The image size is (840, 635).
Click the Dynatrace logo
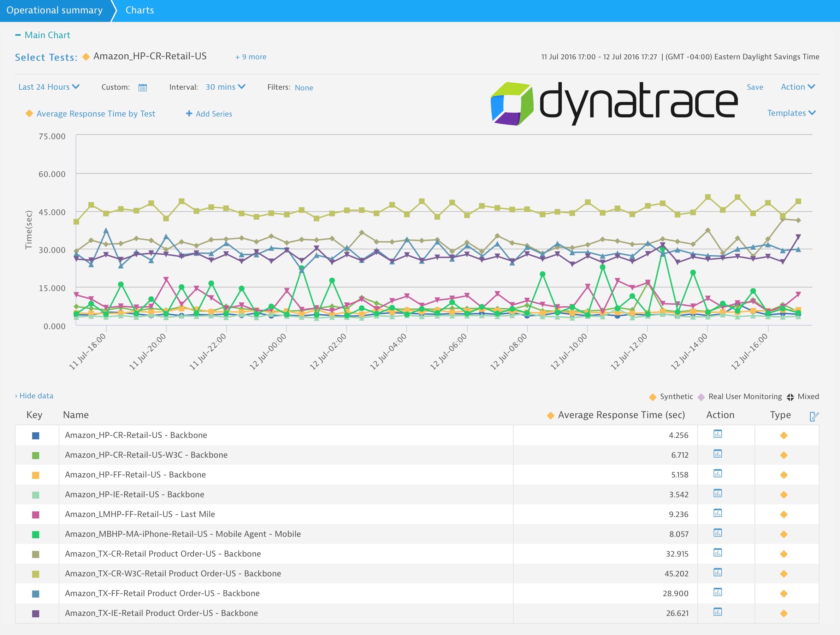[614, 103]
